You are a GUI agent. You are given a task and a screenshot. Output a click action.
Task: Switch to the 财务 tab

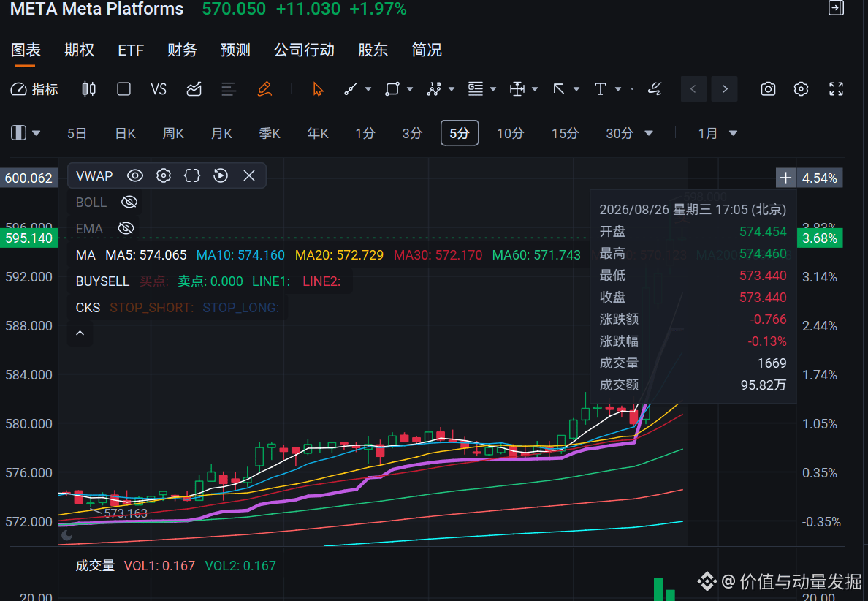tap(182, 50)
